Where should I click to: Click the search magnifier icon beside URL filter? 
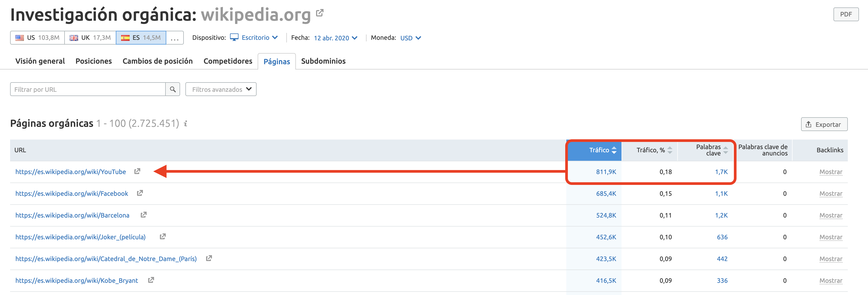pyautogui.click(x=173, y=89)
